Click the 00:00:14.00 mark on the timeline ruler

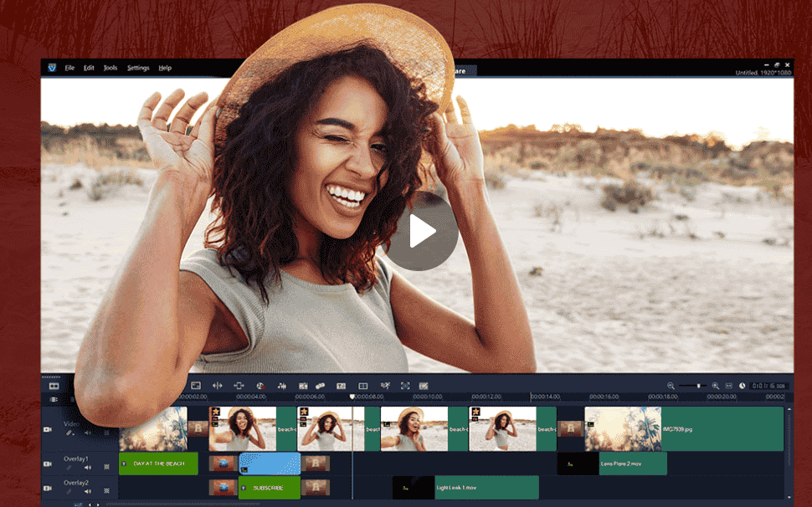point(545,397)
